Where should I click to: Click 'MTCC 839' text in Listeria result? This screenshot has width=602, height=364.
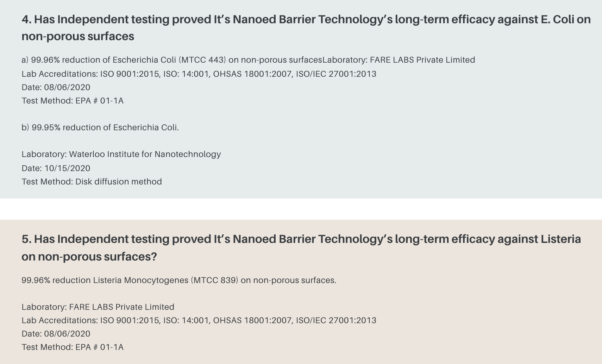coord(215,280)
